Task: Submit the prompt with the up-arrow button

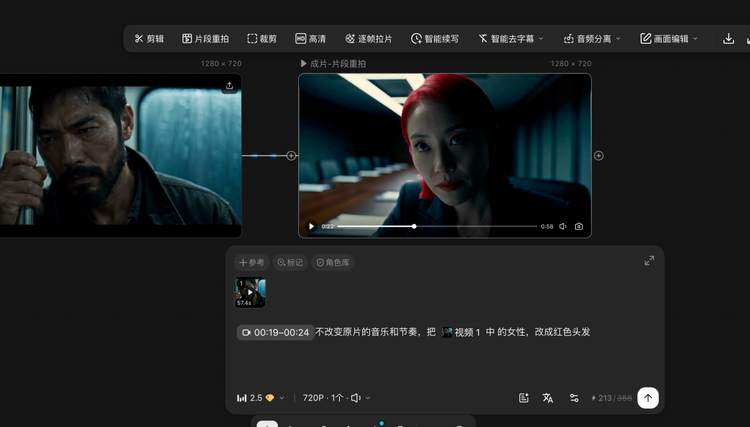Action: 648,398
